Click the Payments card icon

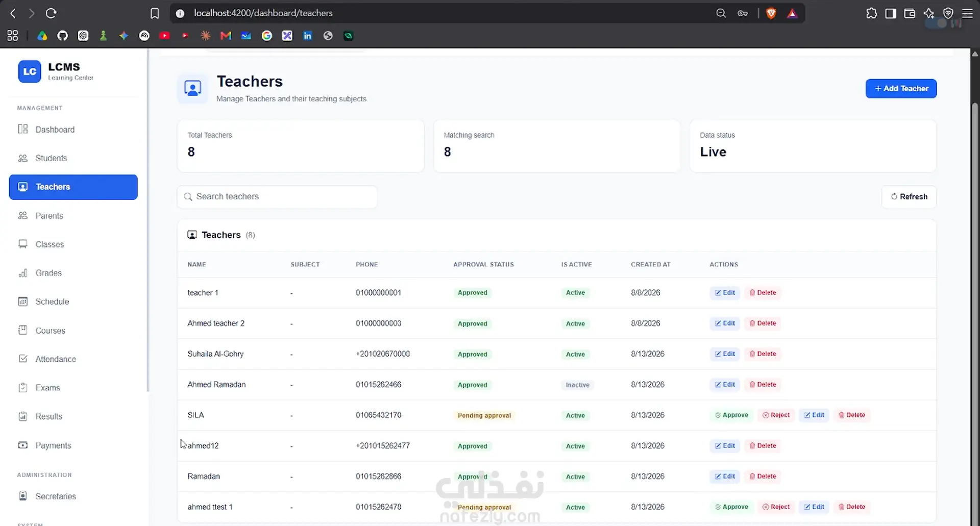[x=23, y=445]
